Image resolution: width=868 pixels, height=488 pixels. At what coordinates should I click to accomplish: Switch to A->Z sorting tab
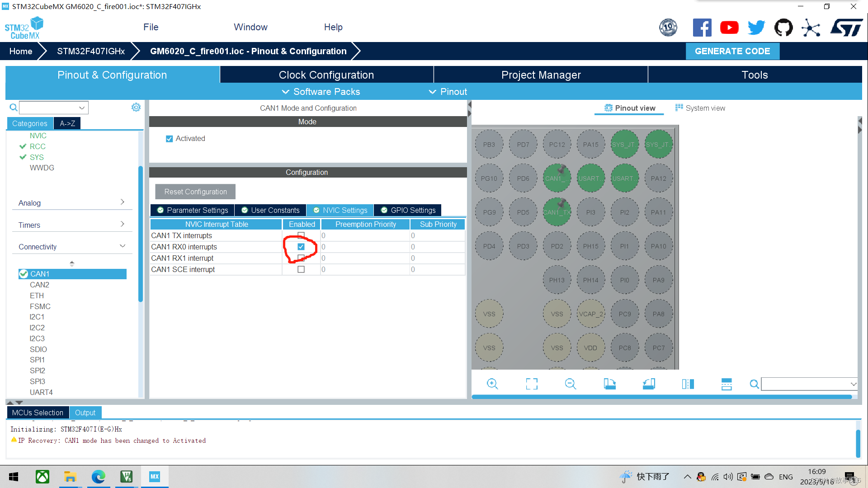pos(67,123)
